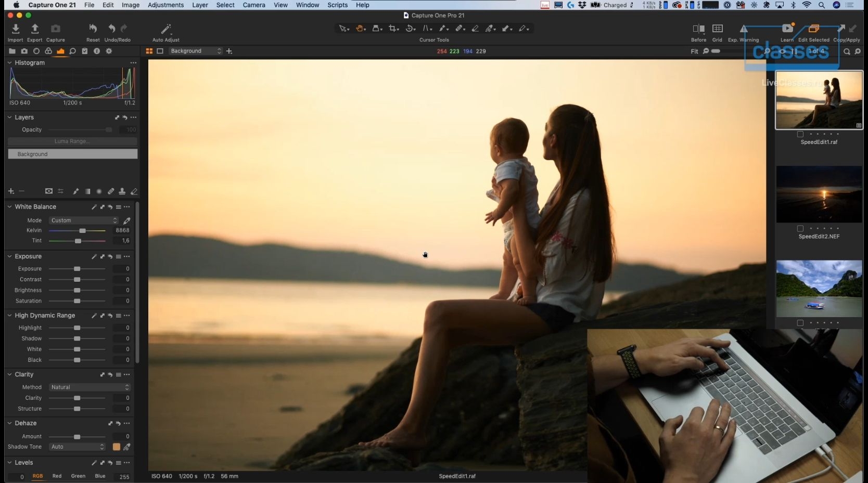Viewport: 868px width, 483px height.
Task: Click White Balance eyedropper picker icon
Action: click(x=126, y=220)
